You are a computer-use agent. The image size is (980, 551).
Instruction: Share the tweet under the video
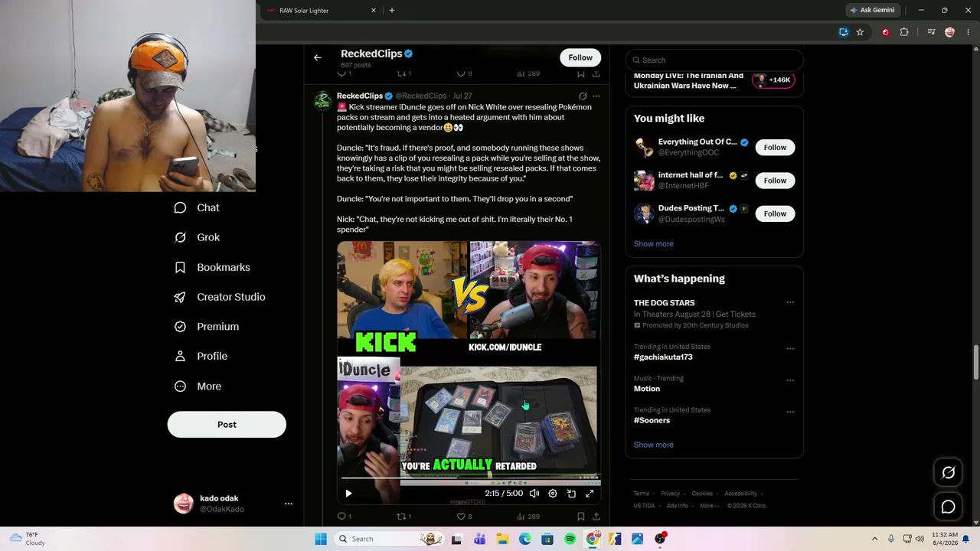(x=596, y=517)
